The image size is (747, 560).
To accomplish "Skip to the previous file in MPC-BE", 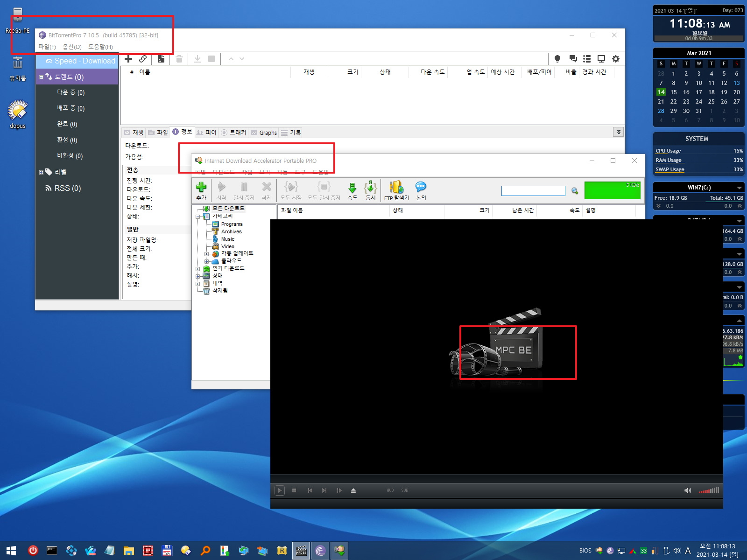I will click(310, 490).
